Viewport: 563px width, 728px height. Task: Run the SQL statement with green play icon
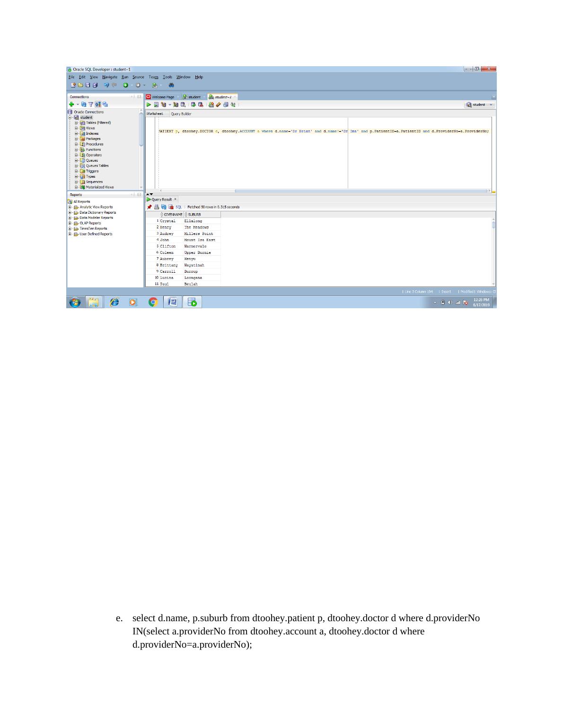click(149, 104)
